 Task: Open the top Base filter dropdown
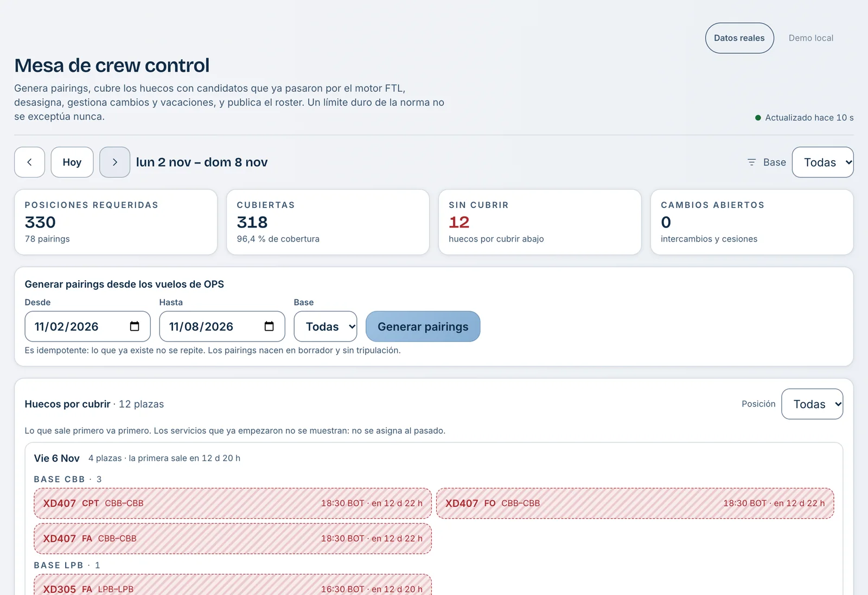point(822,162)
